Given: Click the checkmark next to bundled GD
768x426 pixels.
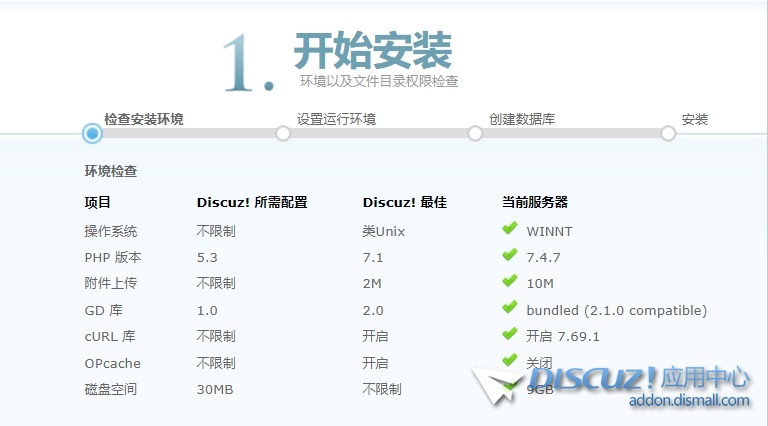Looking at the screenshot, I should point(509,307).
